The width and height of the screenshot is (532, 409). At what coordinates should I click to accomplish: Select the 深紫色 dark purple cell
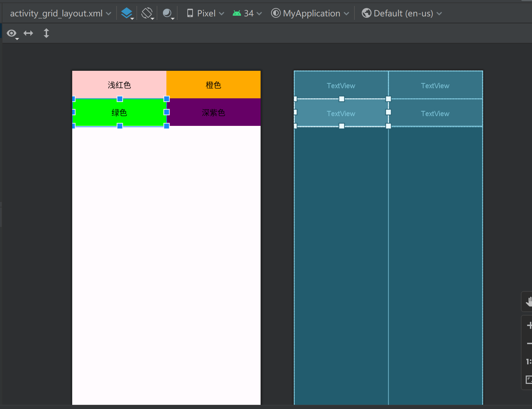coord(213,112)
